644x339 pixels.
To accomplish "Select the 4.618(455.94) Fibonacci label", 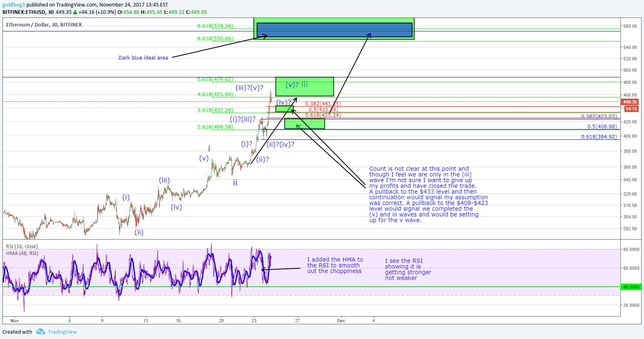I will click(215, 95).
